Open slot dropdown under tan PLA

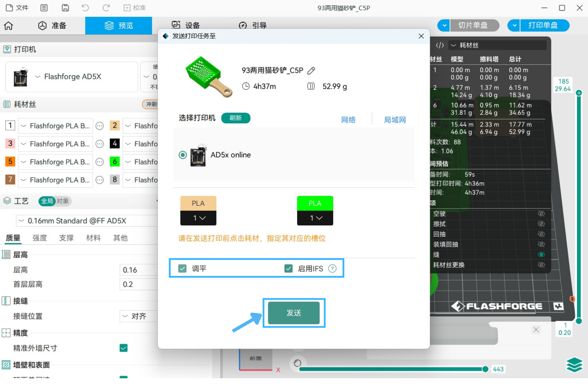pyautogui.click(x=198, y=218)
